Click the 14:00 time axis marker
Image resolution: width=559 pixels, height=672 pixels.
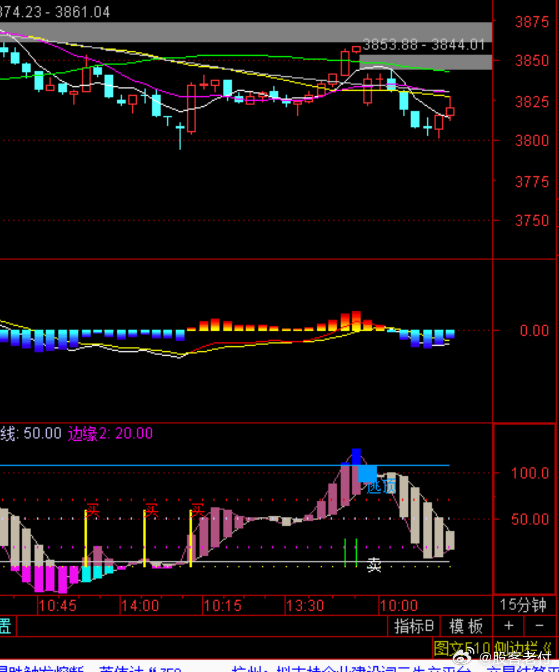coord(140,606)
